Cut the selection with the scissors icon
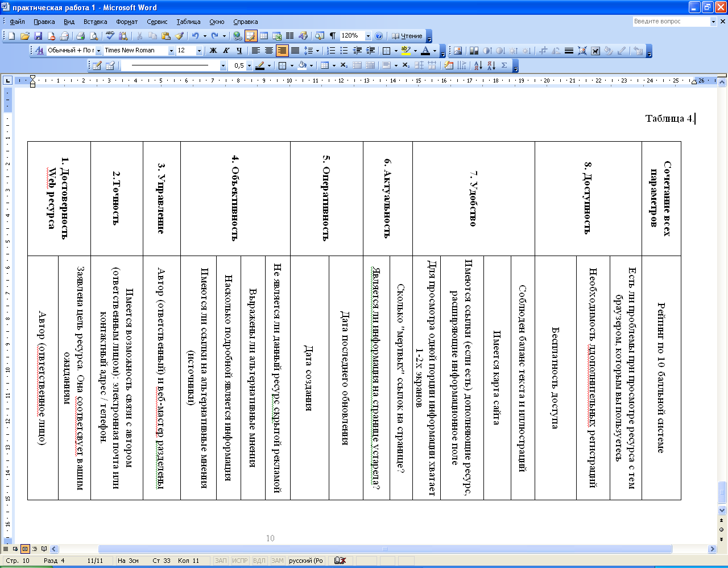This screenshot has height=568, width=728. click(139, 36)
